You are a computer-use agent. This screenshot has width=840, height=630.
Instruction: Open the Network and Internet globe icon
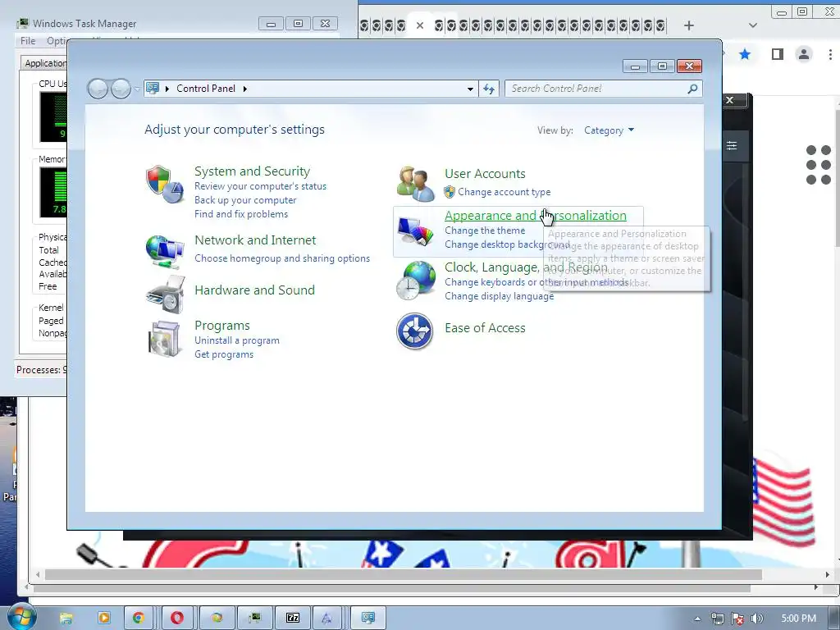tap(165, 252)
